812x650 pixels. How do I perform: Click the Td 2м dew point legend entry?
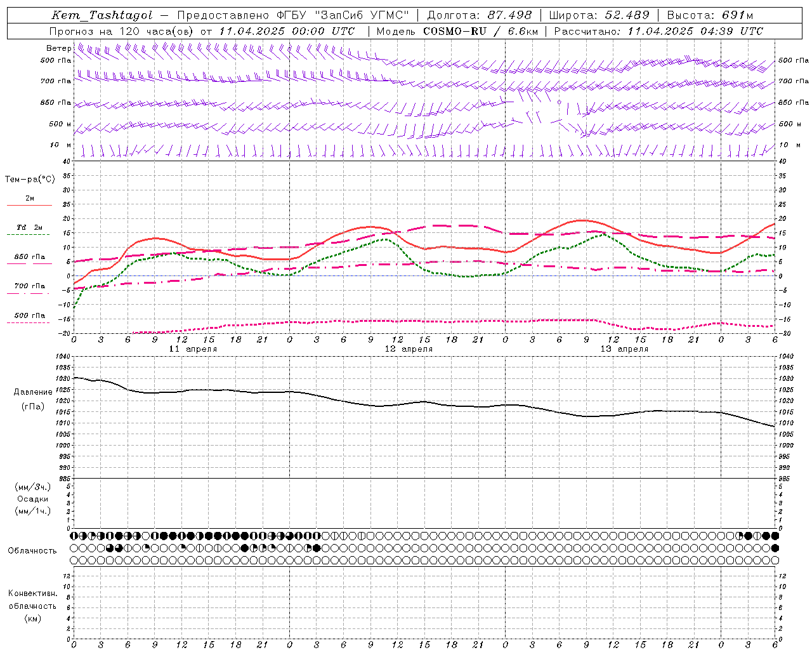30,227
